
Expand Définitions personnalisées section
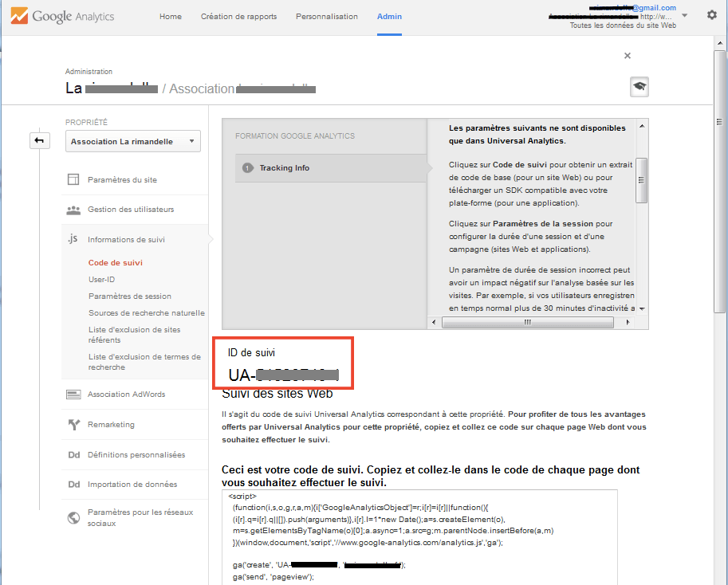136,455
